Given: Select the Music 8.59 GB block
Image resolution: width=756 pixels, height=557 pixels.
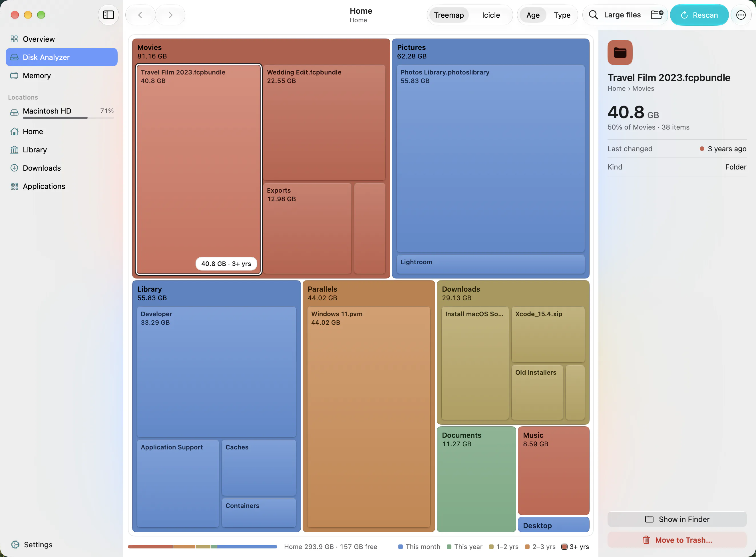Looking at the screenshot, I should [x=553, y=471].
